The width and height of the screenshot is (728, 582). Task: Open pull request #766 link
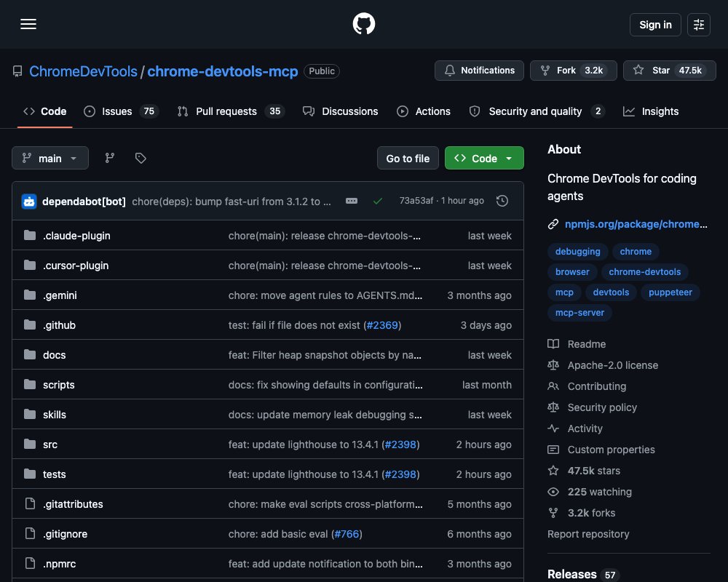347,534
